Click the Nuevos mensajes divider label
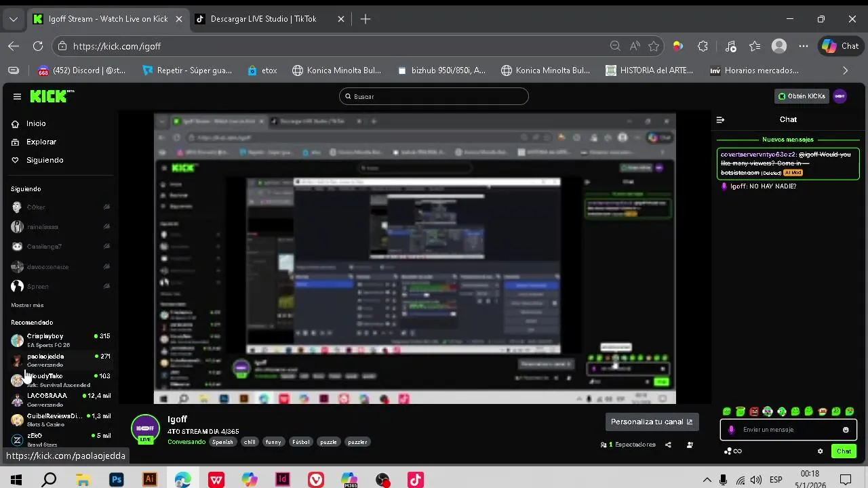The image size is (868, 488). pos(788,140)
